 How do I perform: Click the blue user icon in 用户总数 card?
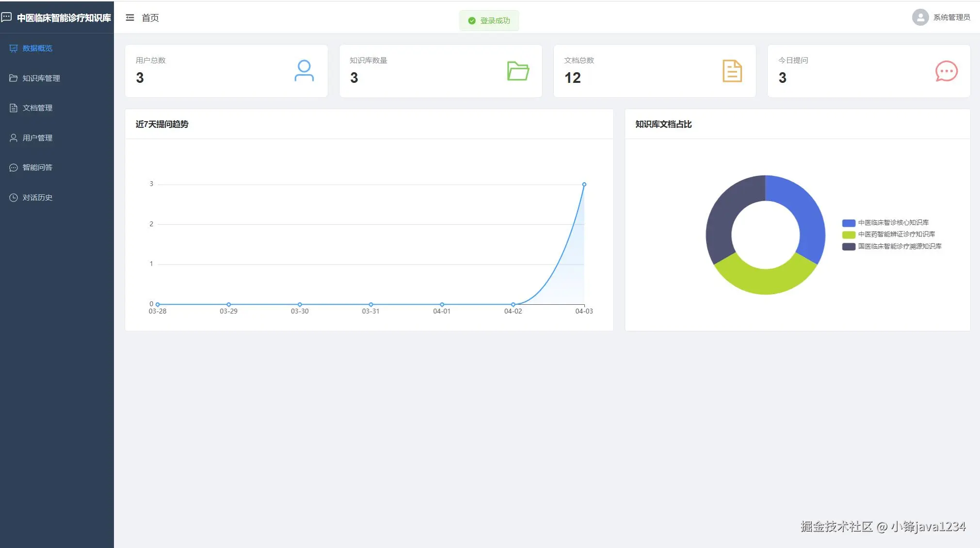click(304, 71)
